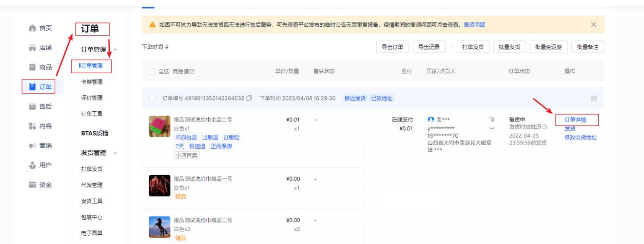Copy order number 4918611352142204032 icon
This screenshot has height=244, width=644.
[x=249, y=98]
